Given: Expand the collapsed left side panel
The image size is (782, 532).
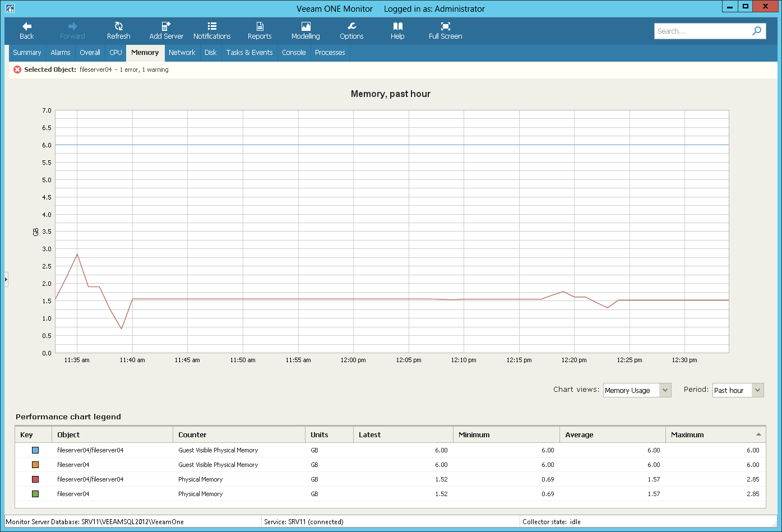Looking at the screenshot, I should [6, 279].
